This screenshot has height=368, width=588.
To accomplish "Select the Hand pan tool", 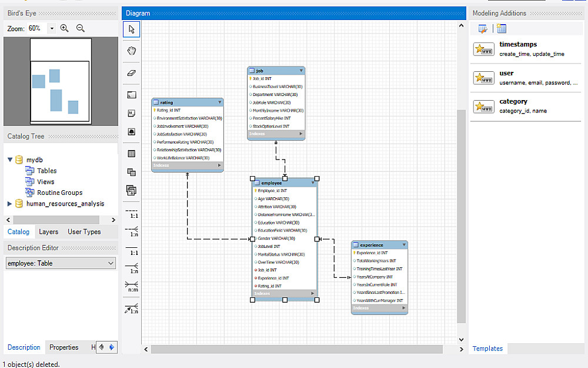I will 132,51.
